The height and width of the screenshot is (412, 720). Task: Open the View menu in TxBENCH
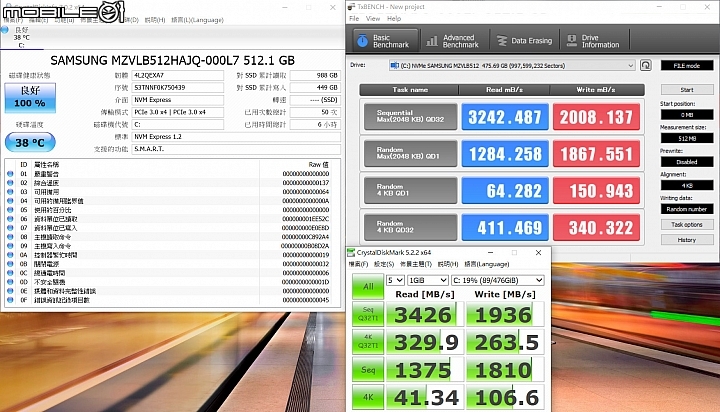click(373, 18)
